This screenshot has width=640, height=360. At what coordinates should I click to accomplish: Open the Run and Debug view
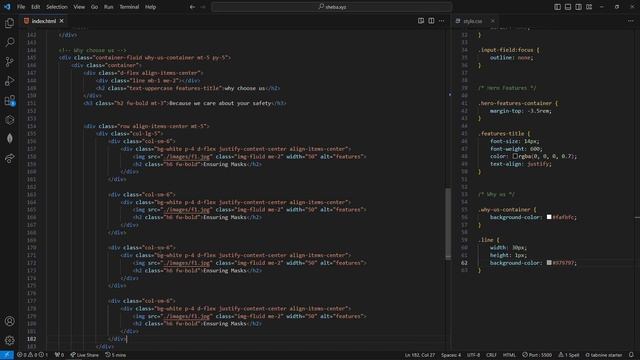pyautogui.click(x=9, y=81)
